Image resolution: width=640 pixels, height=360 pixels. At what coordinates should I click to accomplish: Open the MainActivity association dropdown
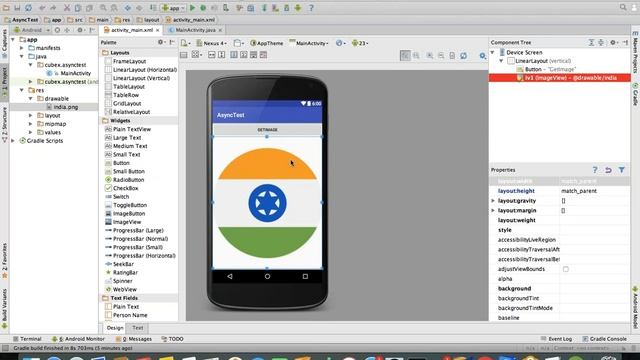click(x=309, y=43)
